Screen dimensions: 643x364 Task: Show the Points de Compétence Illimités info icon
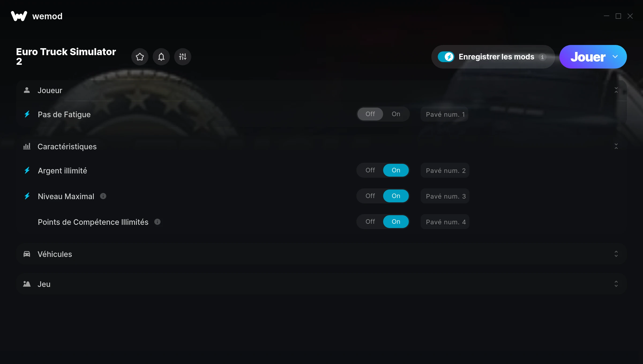click(x=158, y=222)
